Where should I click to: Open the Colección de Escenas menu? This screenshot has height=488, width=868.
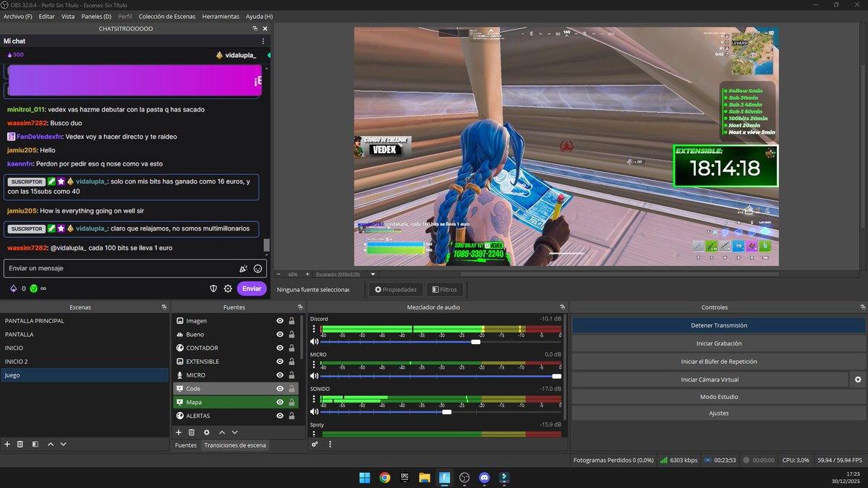pyautogui.click(x=167, y=16)
